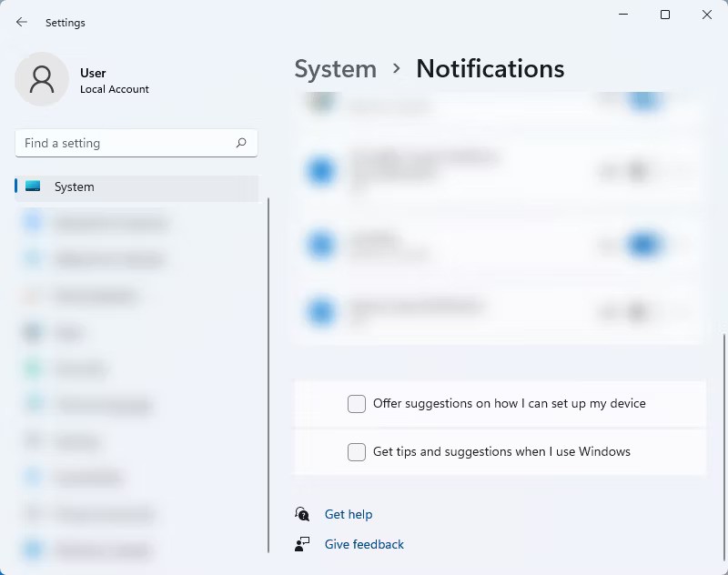Open the Get help link
This screenshot has width=728, height=575.
pyautogui.click(x=349, y=514)
